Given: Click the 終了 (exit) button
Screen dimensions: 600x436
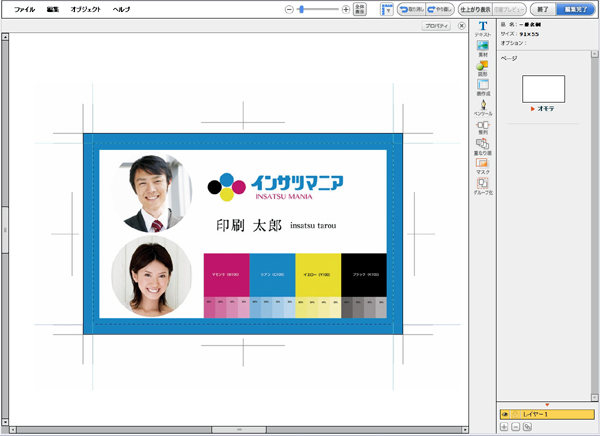Looking at the screenshot, I should click(x=543, y=9).
